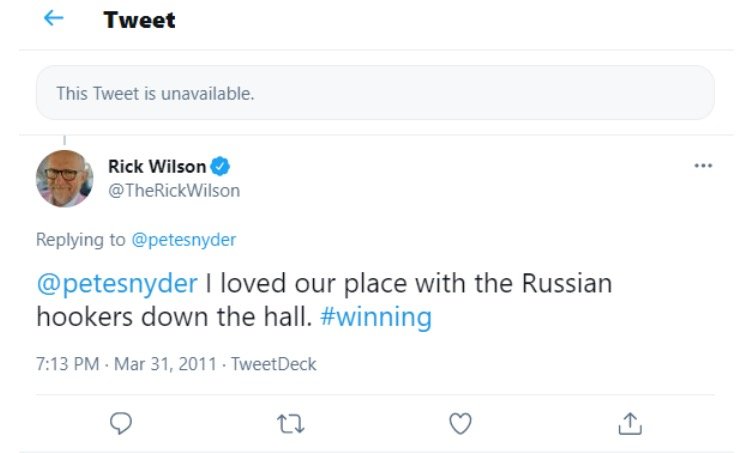Click the 7:13 PM time

[x=67, y=364]
